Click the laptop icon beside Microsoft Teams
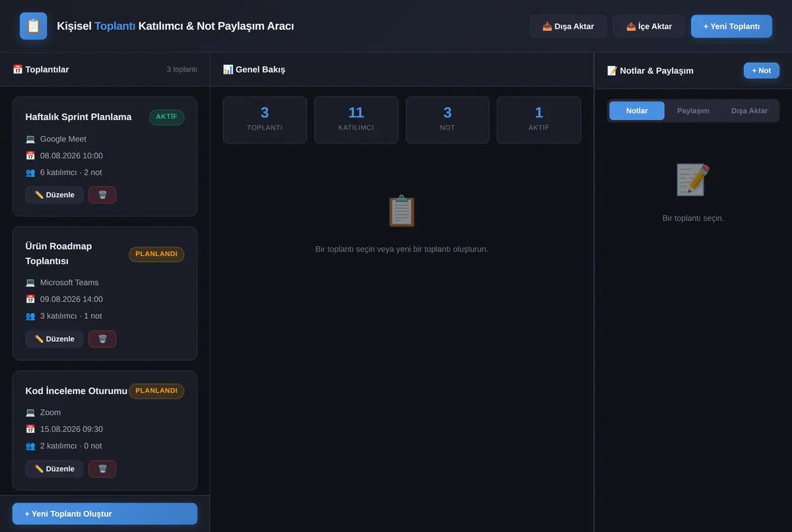This screenshot has height=532, width=792. point(30,283)
